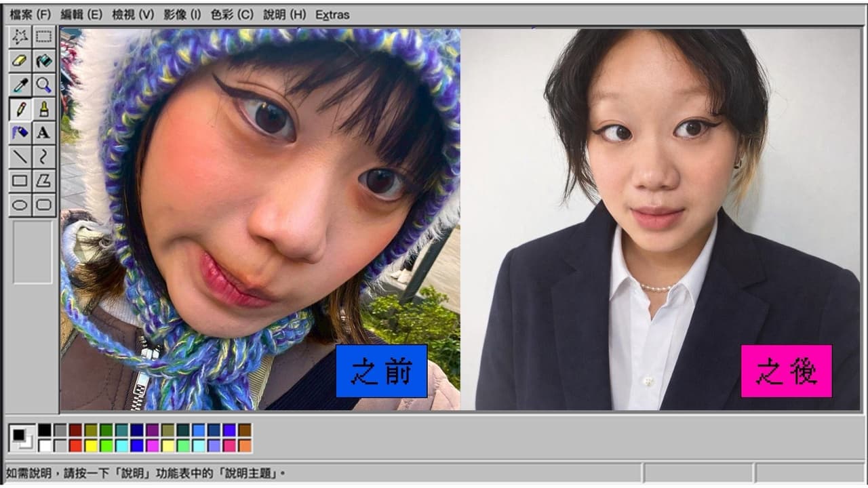
Task: Select the bright red palette swatch
Action: pyautogui.click(x=75, y=446)
